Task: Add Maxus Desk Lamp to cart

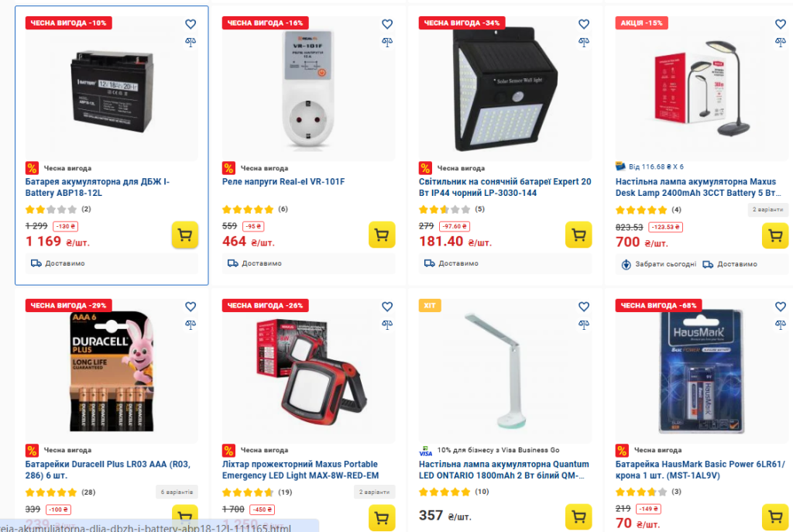Action: pos(775,235)
